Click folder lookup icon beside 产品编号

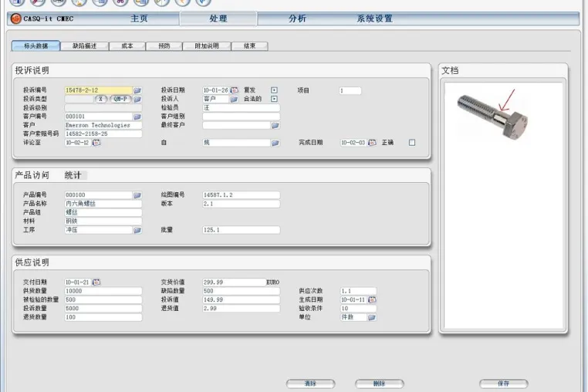tap(137, 195)
